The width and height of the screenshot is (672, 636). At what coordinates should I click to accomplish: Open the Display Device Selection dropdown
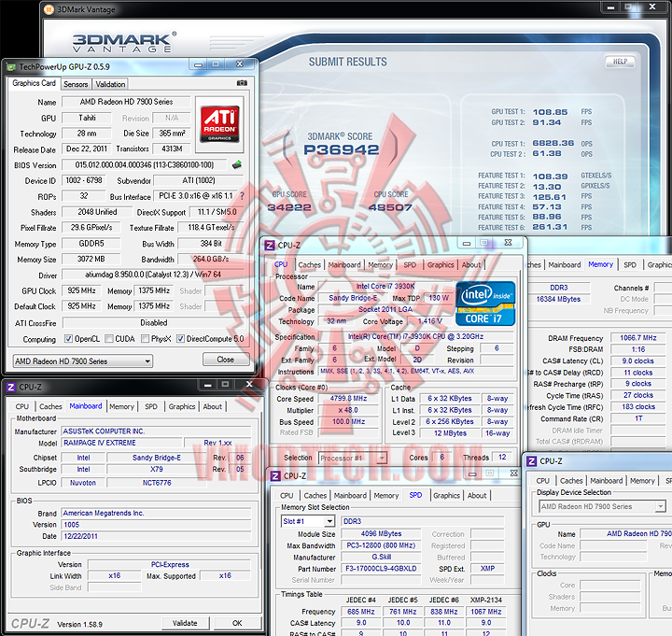[x=602, y=506]
